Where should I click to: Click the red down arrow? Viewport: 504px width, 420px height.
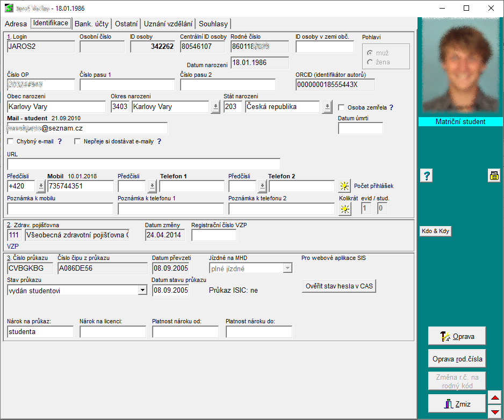pyautogui.click(x=495, y=412)
